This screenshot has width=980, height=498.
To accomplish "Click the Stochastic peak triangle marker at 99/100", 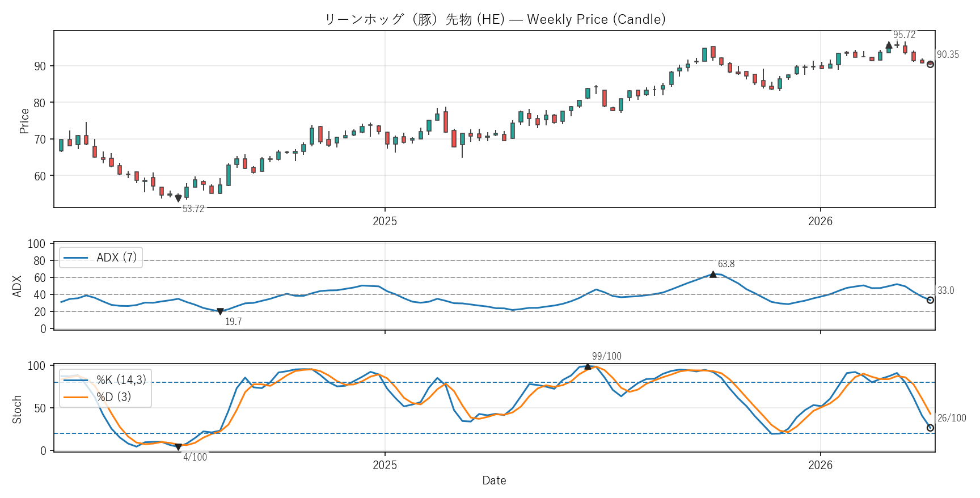I will point(588,366).
